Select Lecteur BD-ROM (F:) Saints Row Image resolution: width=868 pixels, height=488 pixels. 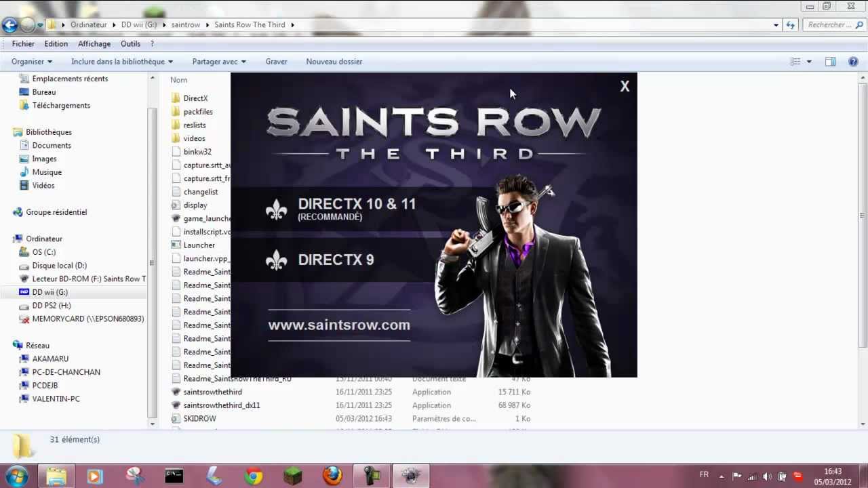click(x=83, y=279)
